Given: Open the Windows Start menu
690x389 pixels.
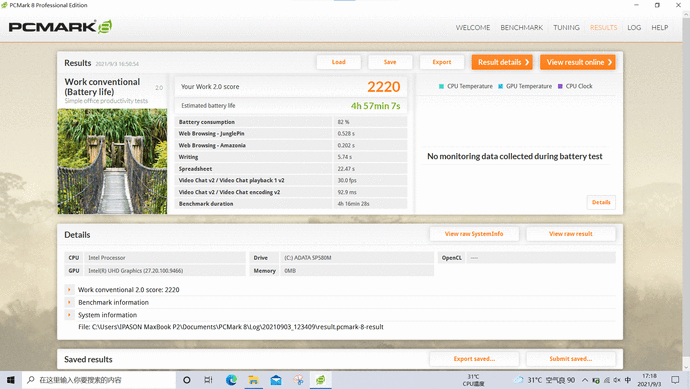Looking at the screenshot, I should [11, 380].
